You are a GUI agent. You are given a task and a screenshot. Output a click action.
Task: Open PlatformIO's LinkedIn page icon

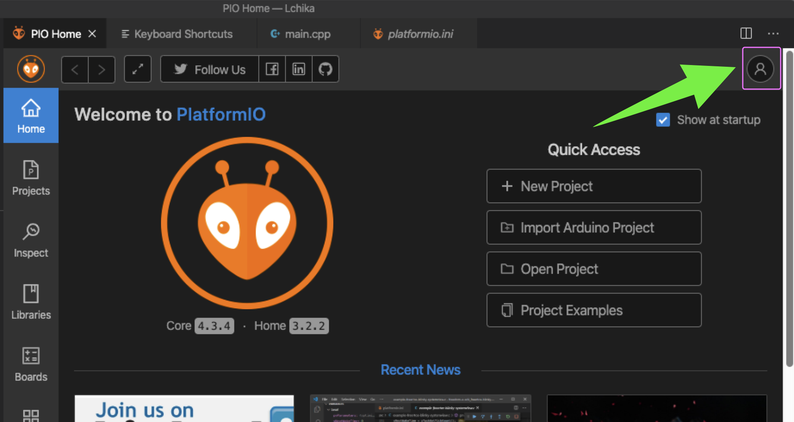pos(299,69)
